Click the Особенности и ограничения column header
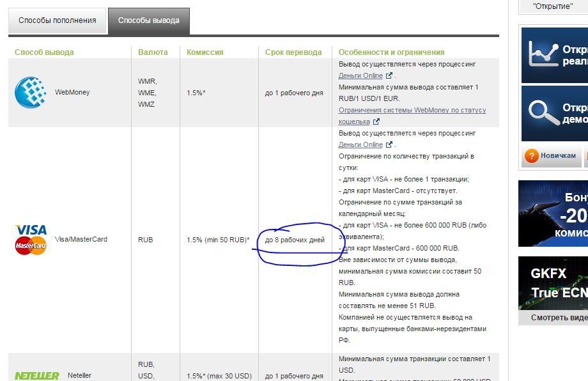Screen dimensions: 588x381 [x=392, y=52]
